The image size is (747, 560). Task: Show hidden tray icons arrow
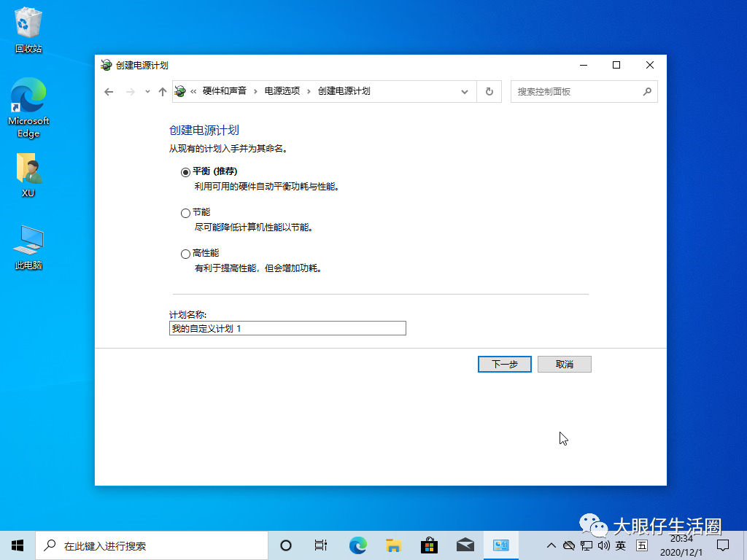tap(551, 545)
